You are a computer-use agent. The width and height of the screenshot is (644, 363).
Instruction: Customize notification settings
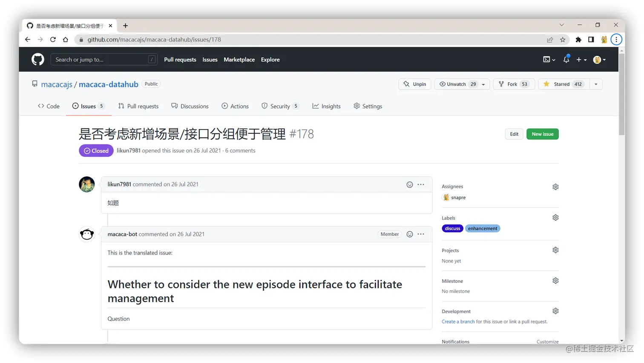(548, 342)
